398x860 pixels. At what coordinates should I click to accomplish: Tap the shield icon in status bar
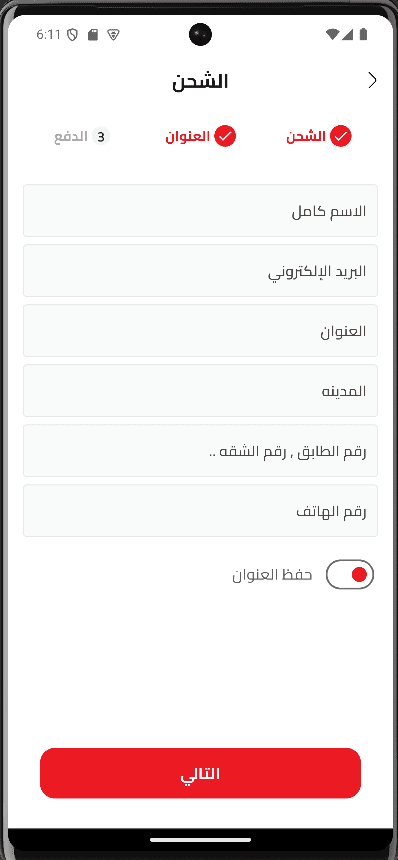point(72,35)
